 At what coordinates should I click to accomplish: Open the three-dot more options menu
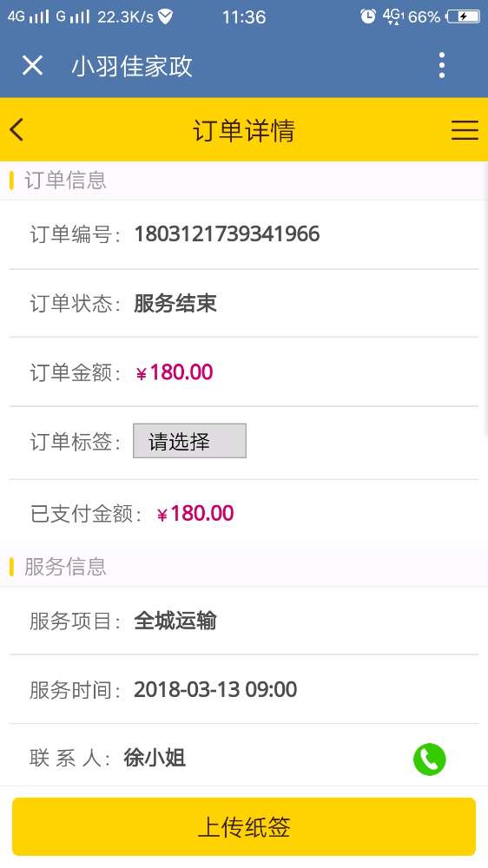click(441, 65)
